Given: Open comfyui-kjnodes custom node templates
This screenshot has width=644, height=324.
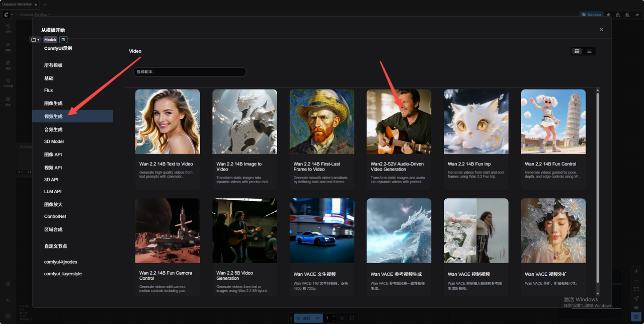Looking at the screenshot, I should pyautogui.click(x=72, y=262).
